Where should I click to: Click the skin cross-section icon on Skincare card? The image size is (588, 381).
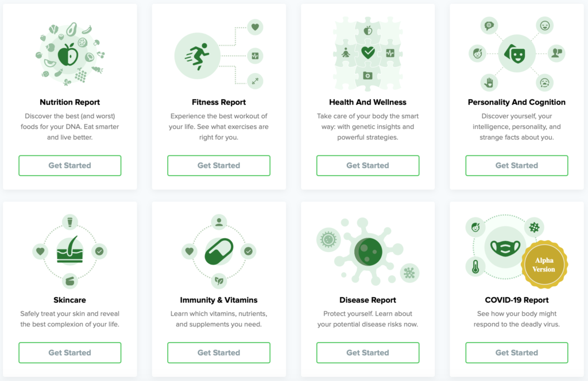tap(69, 252)
